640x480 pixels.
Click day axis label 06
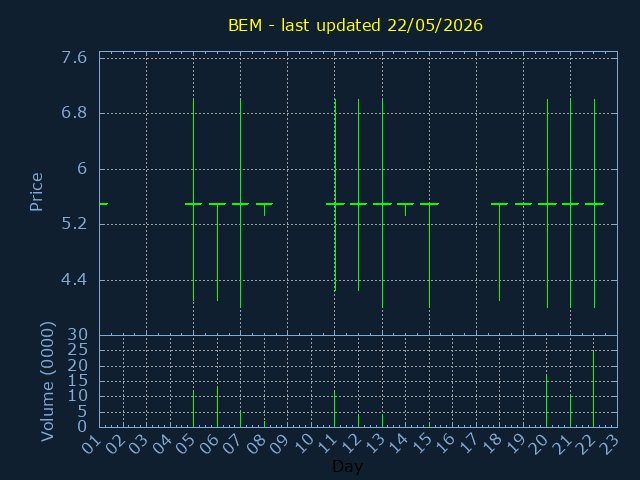pyautogui.click(x=209, y=444)
